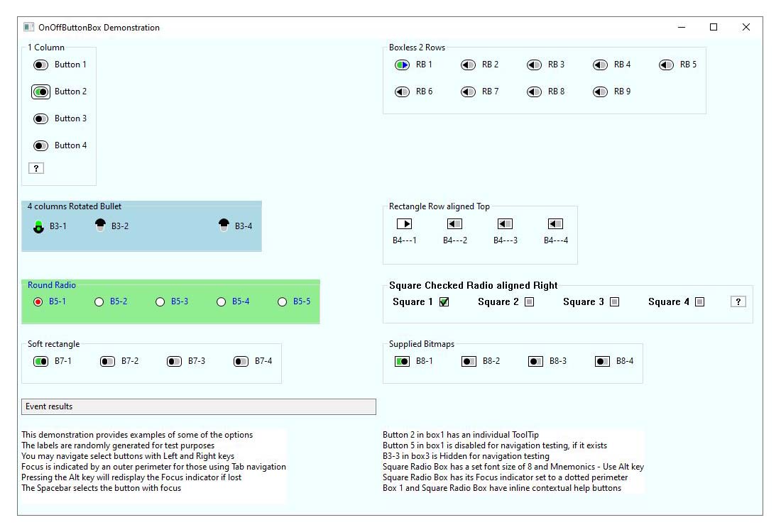Select rectangle button B4---3
This screenshot has height=532, width=781.
point(505,224)
